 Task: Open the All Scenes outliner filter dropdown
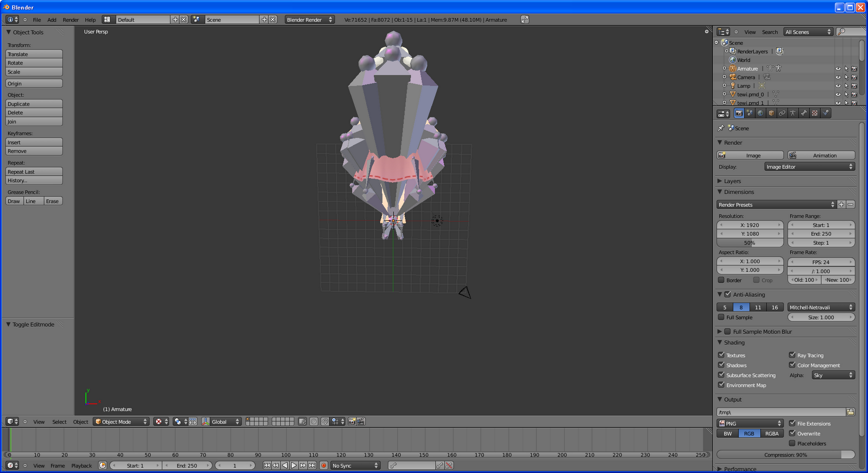(808, 32)
